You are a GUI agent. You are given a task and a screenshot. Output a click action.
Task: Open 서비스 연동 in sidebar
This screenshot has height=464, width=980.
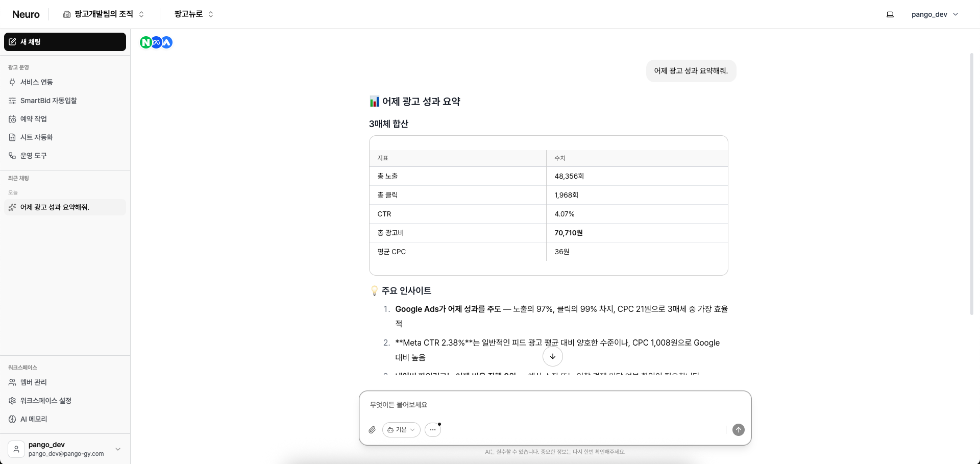pos(65,82)
